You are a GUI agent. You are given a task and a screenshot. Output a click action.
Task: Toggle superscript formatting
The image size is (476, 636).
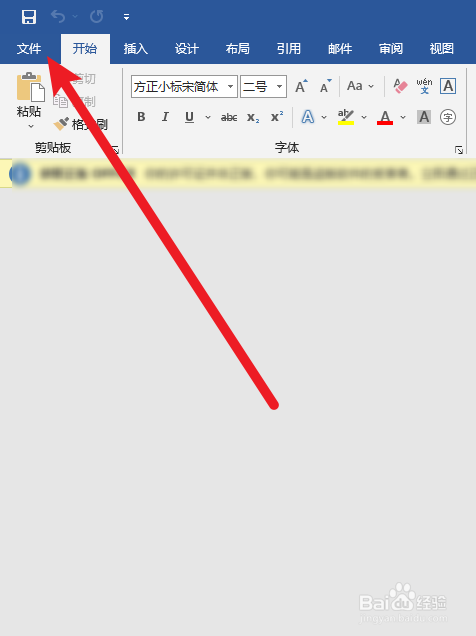click(277, 117)
